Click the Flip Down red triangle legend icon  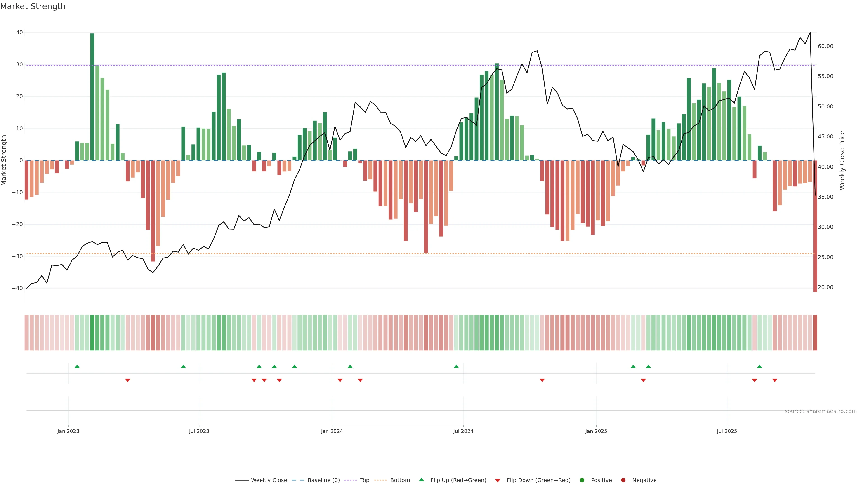[498, 480]
